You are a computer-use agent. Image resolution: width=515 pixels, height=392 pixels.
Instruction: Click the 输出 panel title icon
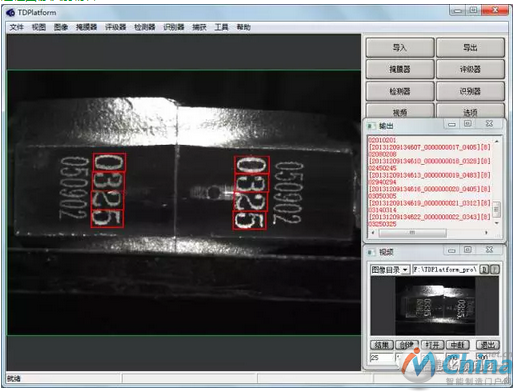click(369, 126)
